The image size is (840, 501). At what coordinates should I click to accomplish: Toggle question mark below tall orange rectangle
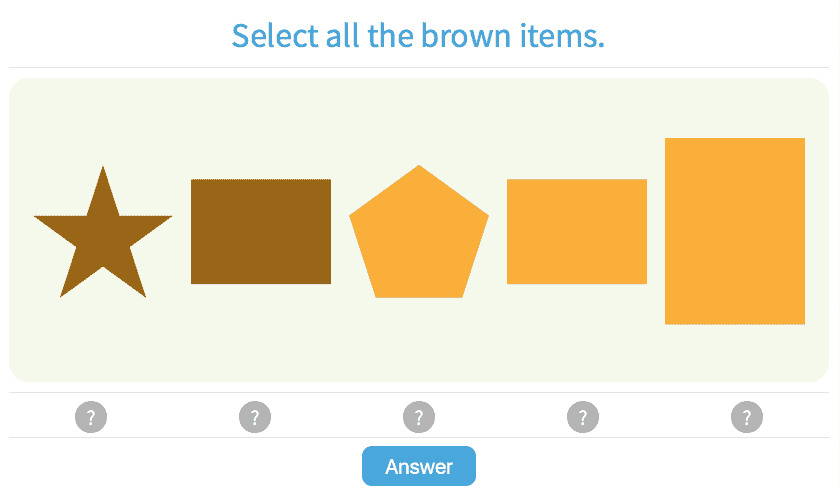pyautogui.click(x=747, y=417)
